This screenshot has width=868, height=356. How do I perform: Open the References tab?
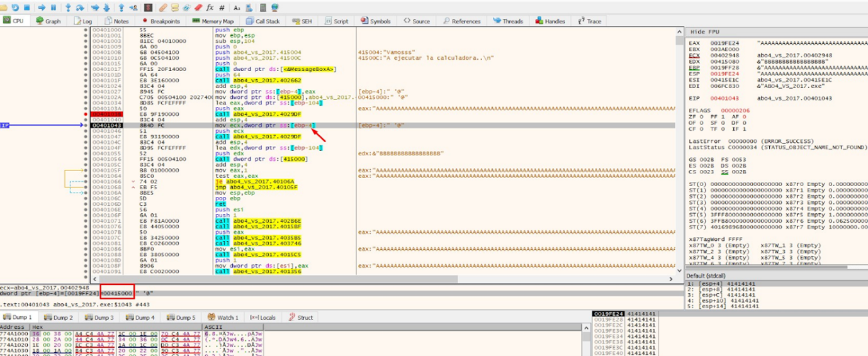click(462, 21)
